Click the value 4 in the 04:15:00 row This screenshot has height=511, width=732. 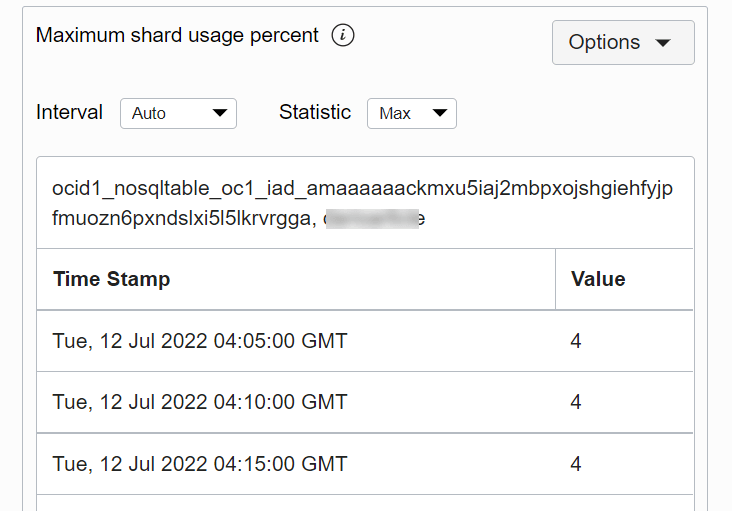pyautogui.click(x=576, y=464)
